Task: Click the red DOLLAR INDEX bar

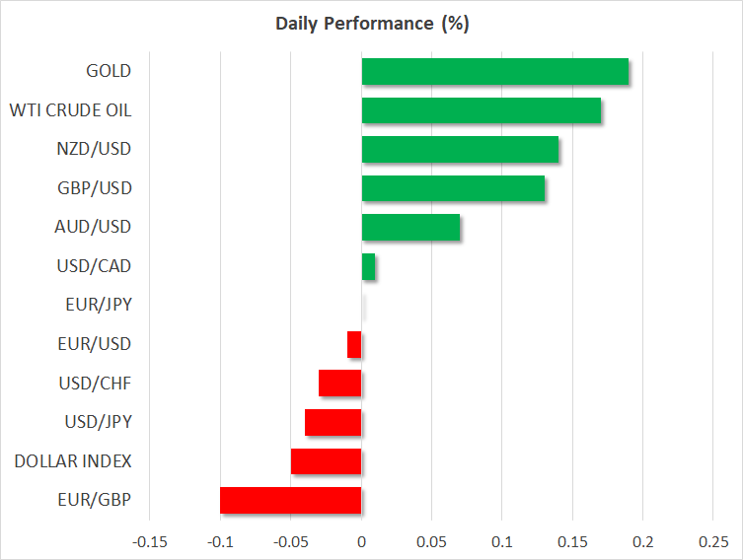Action: tap(327, 460)
